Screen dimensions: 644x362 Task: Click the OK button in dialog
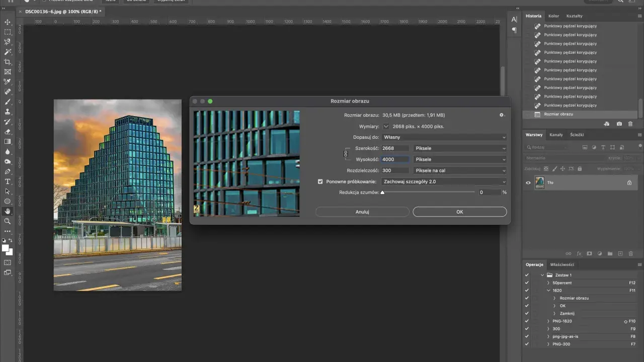pyautogui.click(x=460, y=212)
